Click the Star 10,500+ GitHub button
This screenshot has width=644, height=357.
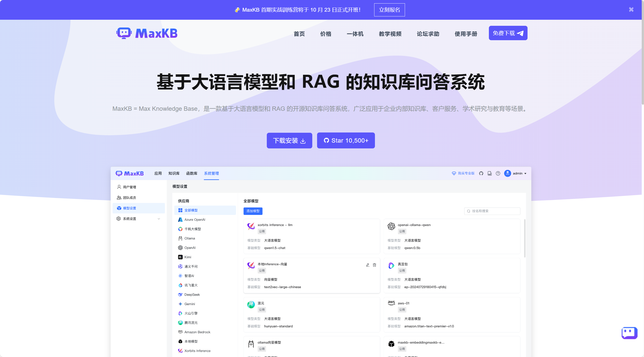coord(346,141)
